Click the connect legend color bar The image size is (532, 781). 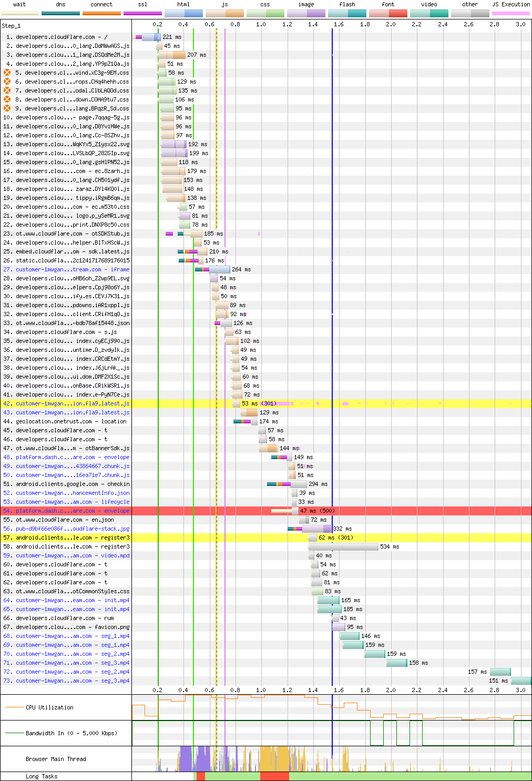[101, 13]
